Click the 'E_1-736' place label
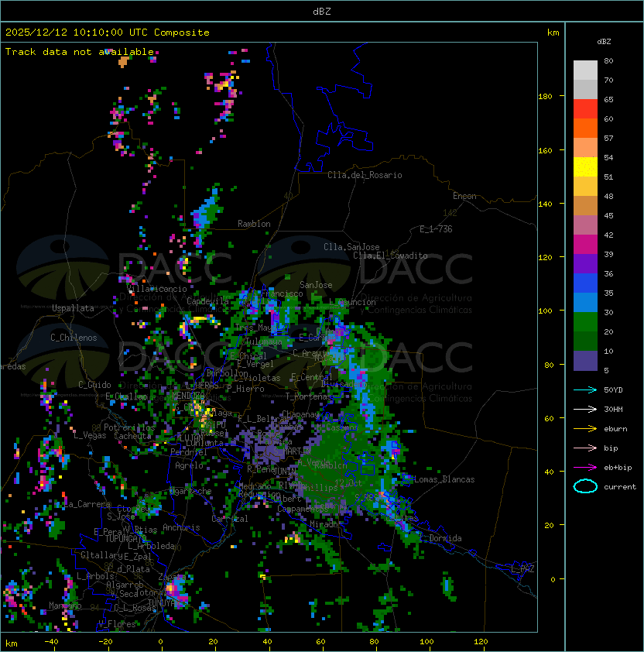Screen dimensions: 644x652 (x=436, y=229)
